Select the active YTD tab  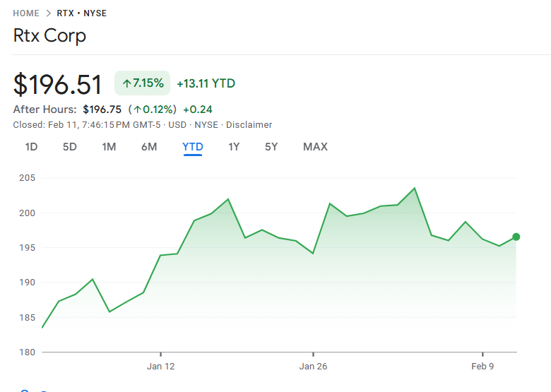192,147
